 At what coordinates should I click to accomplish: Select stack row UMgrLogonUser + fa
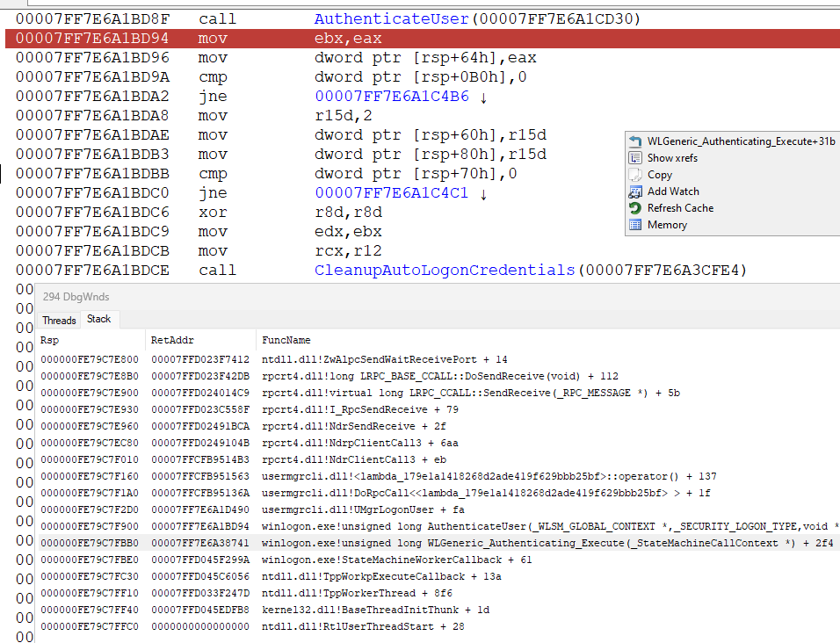[x=439, y=509]
